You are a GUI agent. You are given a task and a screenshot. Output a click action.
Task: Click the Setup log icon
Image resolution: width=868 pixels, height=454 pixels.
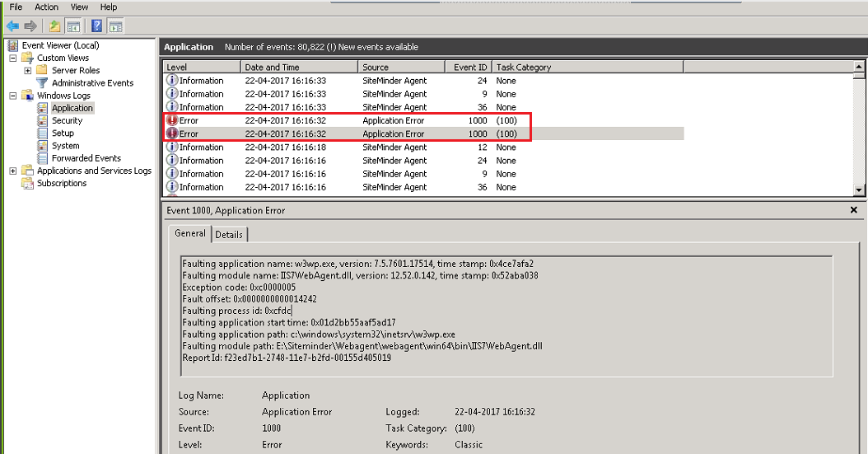pos(42,133)
